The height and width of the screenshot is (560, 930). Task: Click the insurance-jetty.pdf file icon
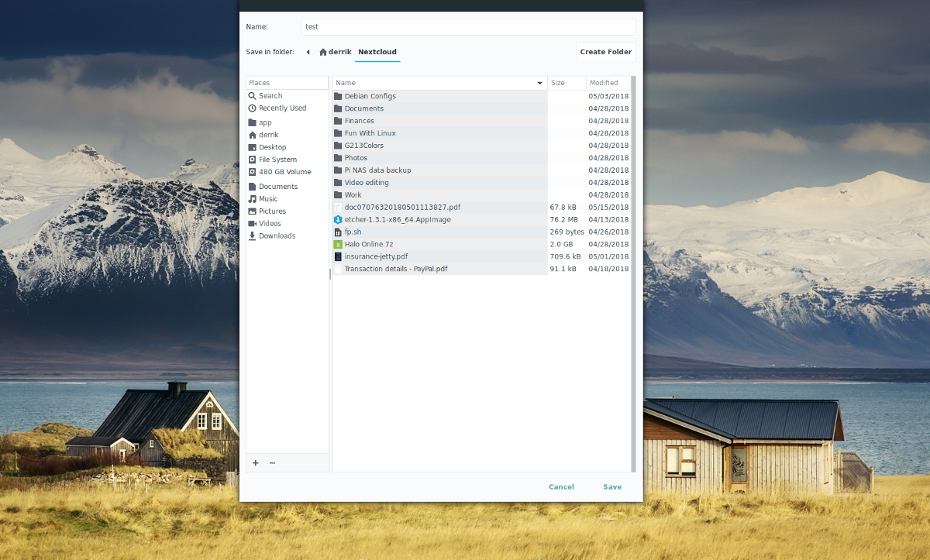pos(338,257)
